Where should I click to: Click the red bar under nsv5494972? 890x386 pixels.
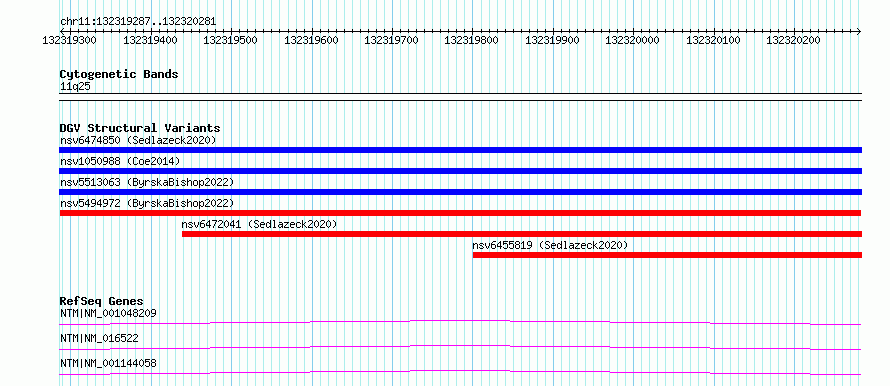[460, 213]
